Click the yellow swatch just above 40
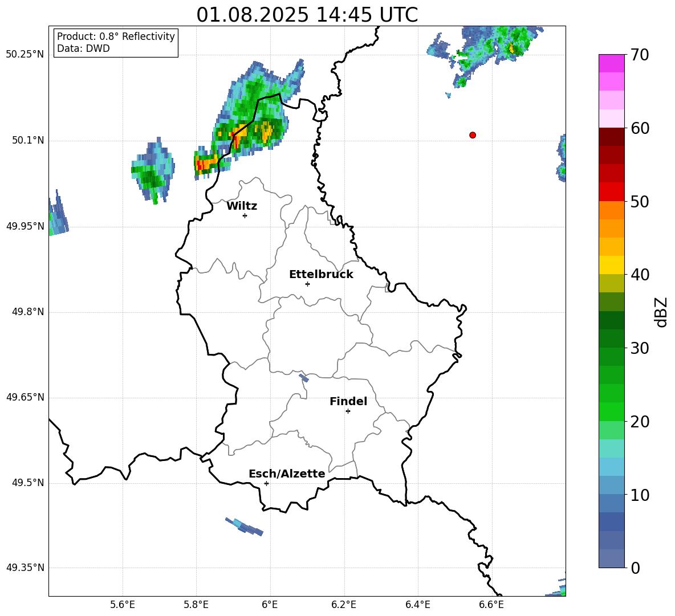 [611, 265]
